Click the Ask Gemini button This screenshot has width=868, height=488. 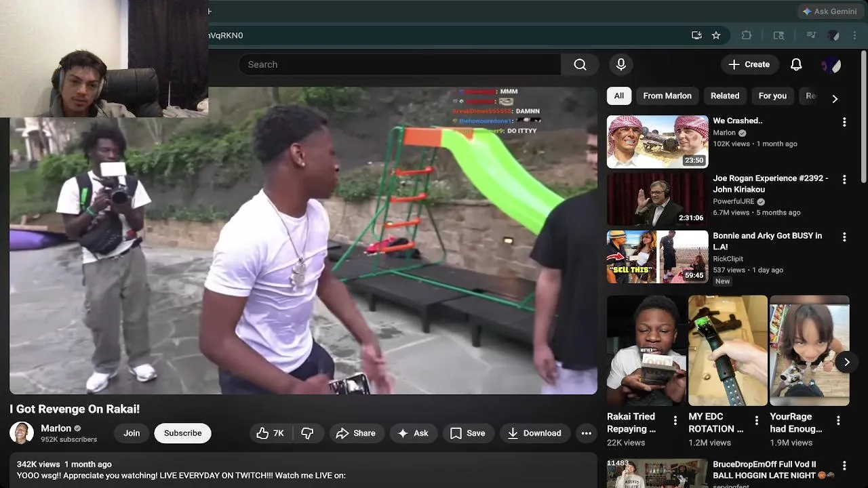[829, 11]
